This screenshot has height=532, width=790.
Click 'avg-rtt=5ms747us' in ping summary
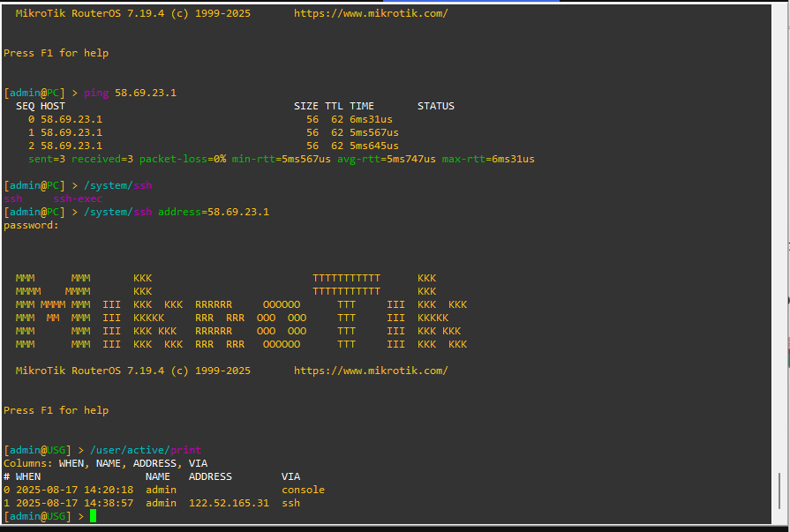(387, 159)
